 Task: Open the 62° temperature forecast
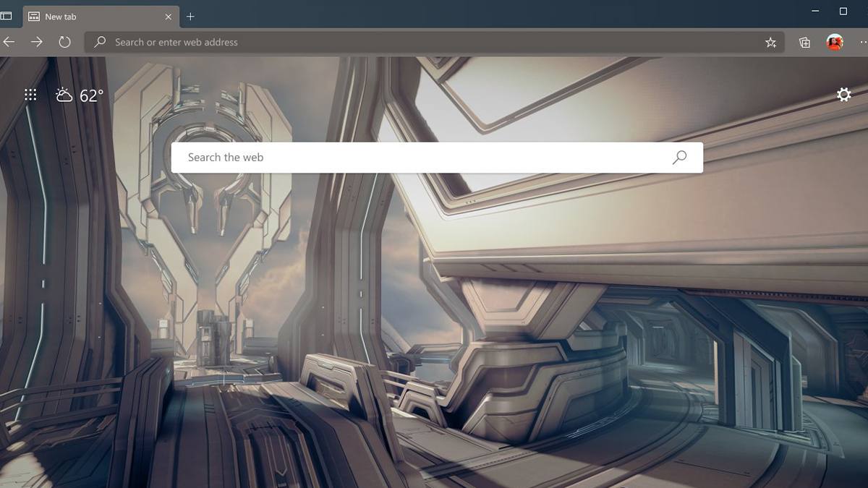[x=91, y=95]
